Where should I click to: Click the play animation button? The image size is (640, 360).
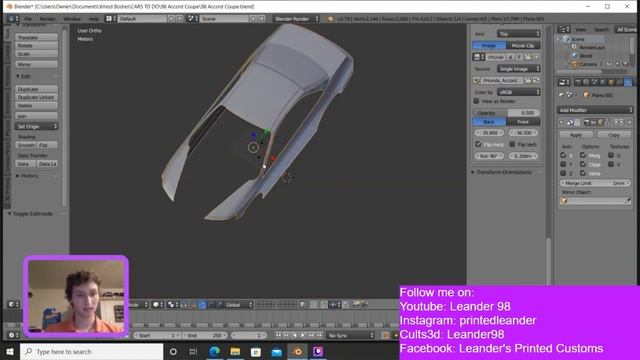tap(302, 335)
